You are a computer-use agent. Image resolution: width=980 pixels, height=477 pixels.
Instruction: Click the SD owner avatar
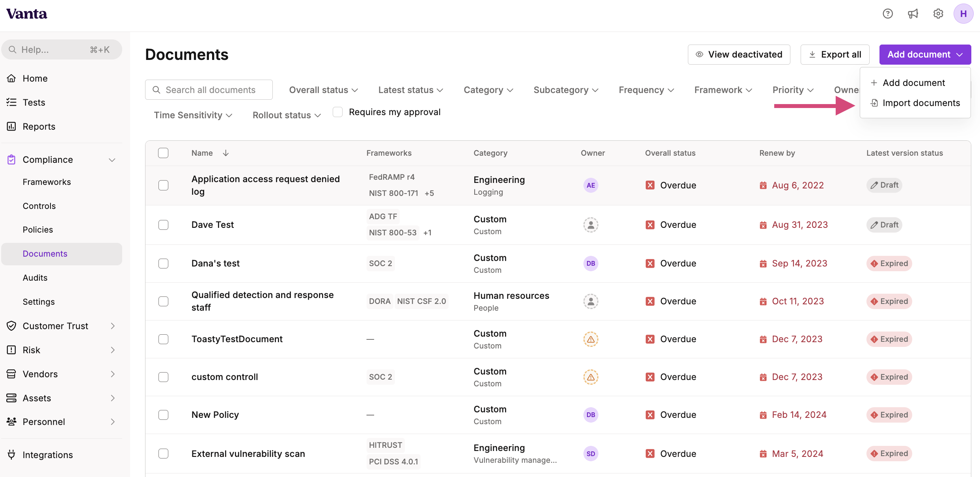[x=591, y=454]
